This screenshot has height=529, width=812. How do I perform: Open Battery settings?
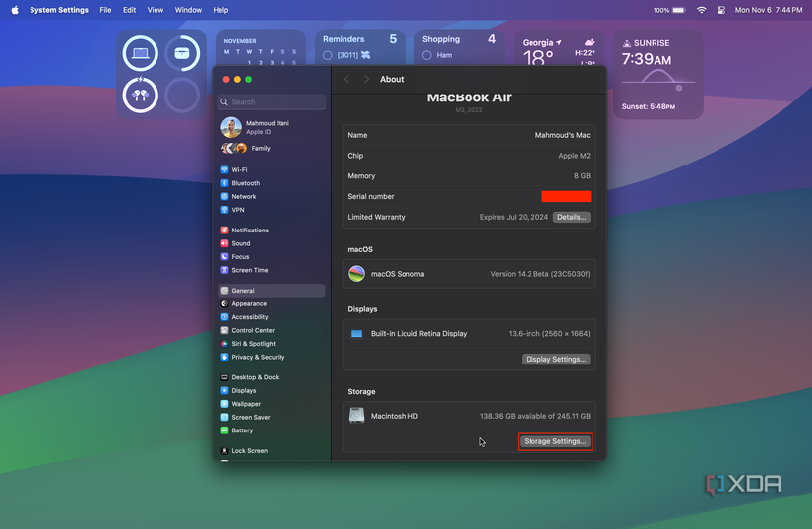[x=272, y=430]
